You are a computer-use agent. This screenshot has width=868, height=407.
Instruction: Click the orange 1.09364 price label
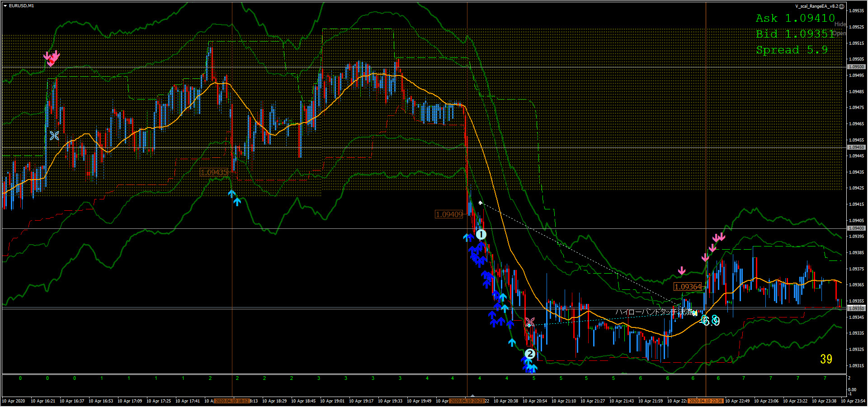click(688, 287)
